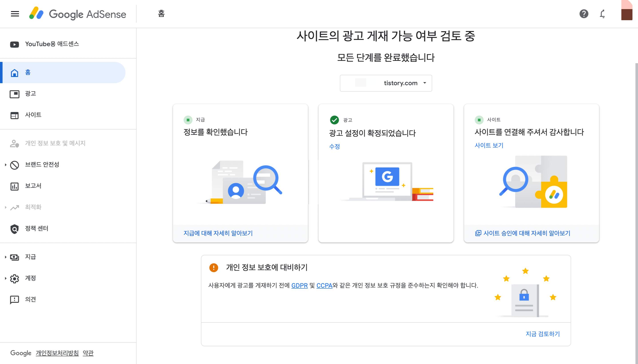The width and height of the screenshot is (638, 364).
Task: Click 사이트 보기 link
Action: pos(489,146)
